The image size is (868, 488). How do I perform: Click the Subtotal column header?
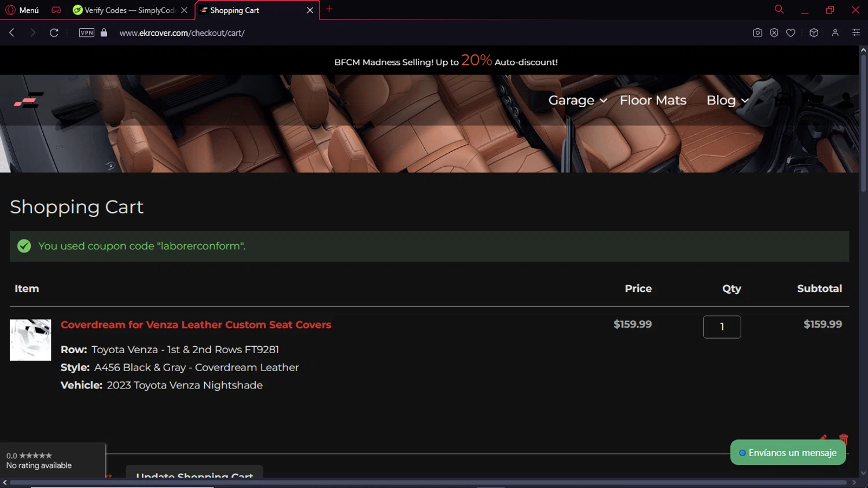[x=819, y=288]
